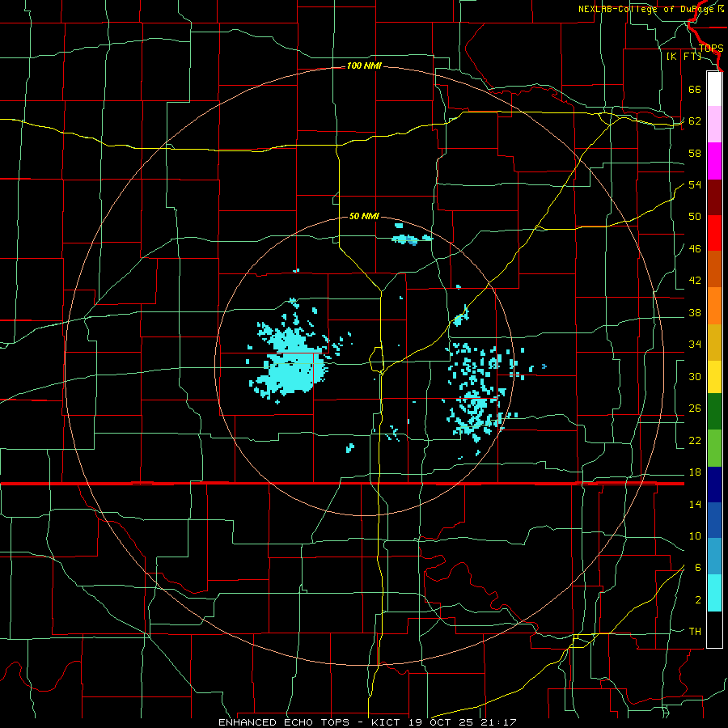The height and width of the screenshot is (728, 728).
Task: Select the 6 legend value
Action: [698, 568]
